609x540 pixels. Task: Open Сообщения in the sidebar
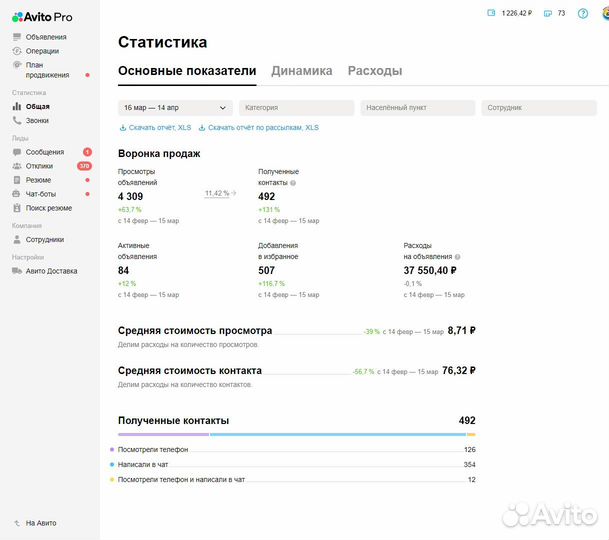click(x=45, y=152)
